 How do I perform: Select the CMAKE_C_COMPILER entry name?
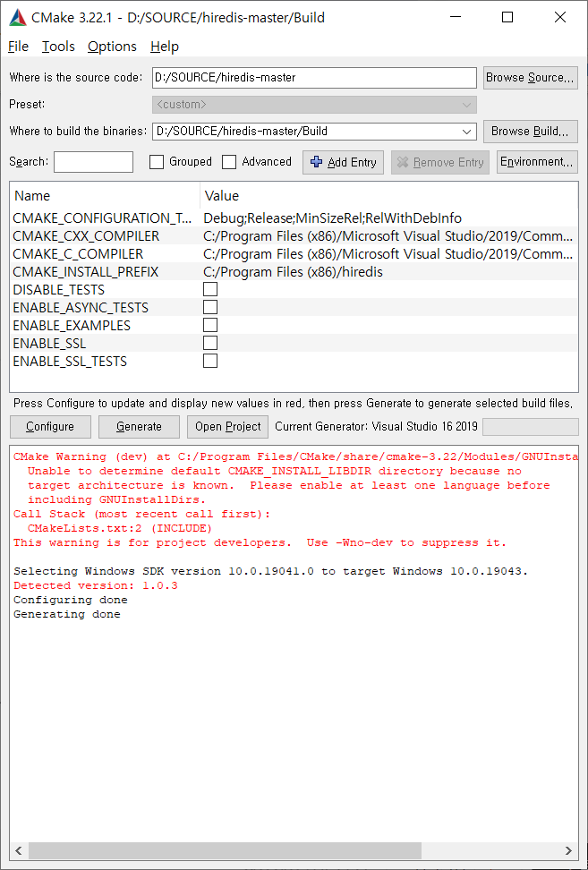pyautogui.click(x=78, y=253)
